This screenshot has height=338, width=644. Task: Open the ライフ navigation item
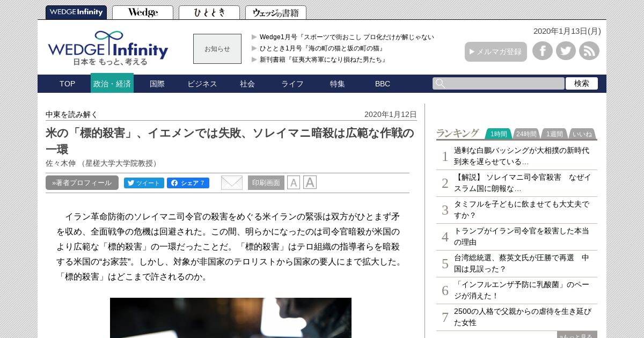click(292, 84)
